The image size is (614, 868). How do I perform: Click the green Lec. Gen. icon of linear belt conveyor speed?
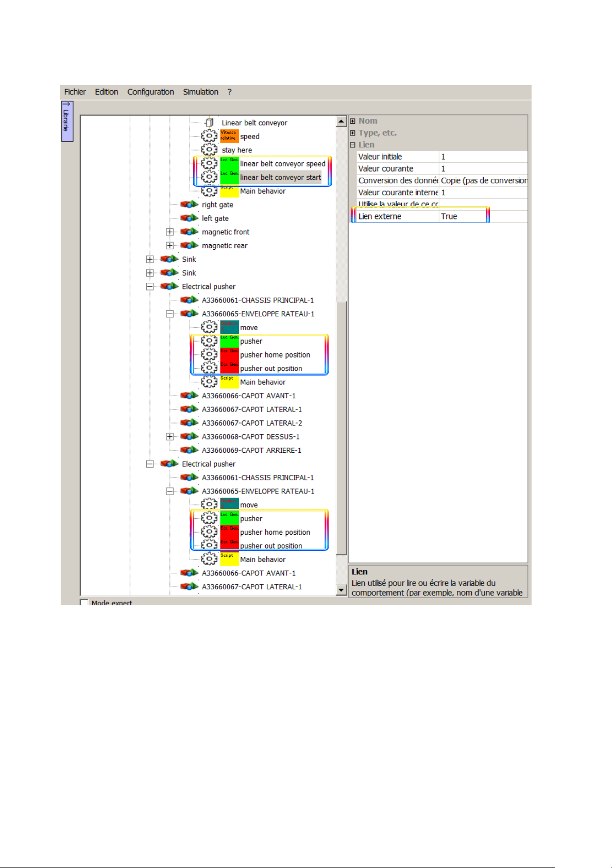(229, 164)
